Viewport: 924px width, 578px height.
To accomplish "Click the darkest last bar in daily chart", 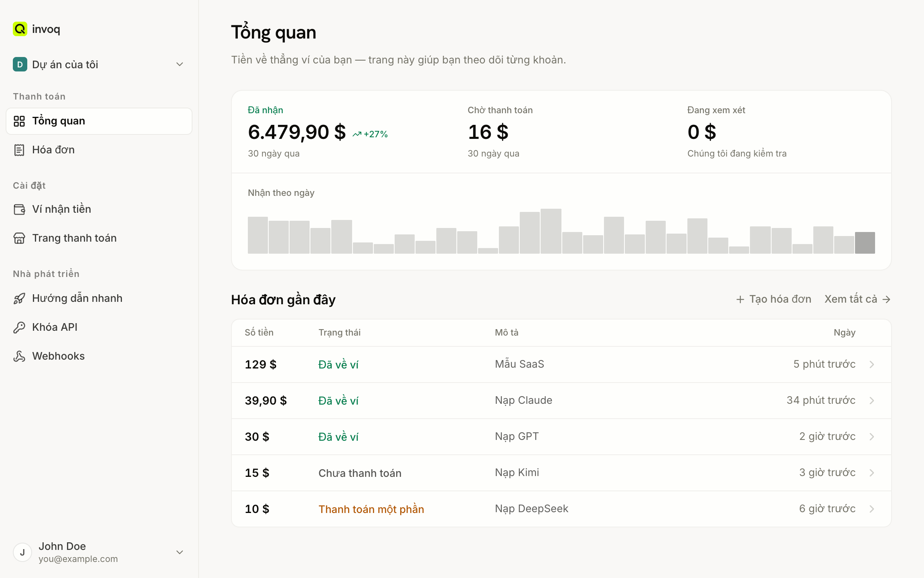I will [865, 243].
